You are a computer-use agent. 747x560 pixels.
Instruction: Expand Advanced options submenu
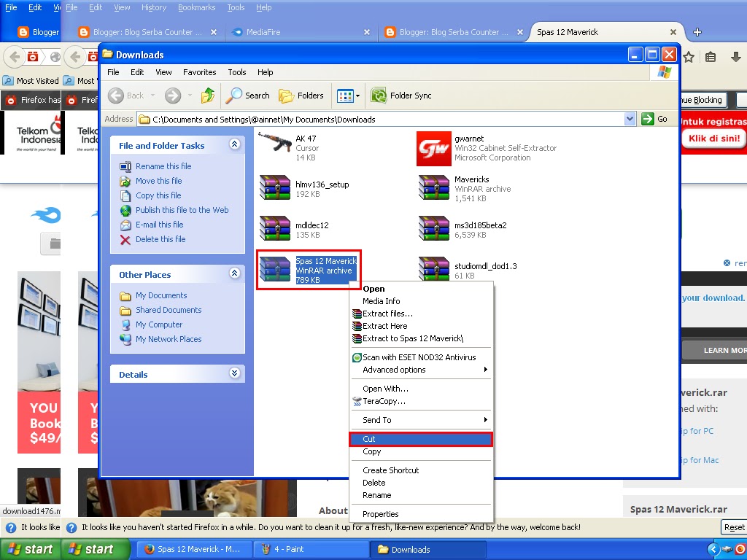[421, 370]
